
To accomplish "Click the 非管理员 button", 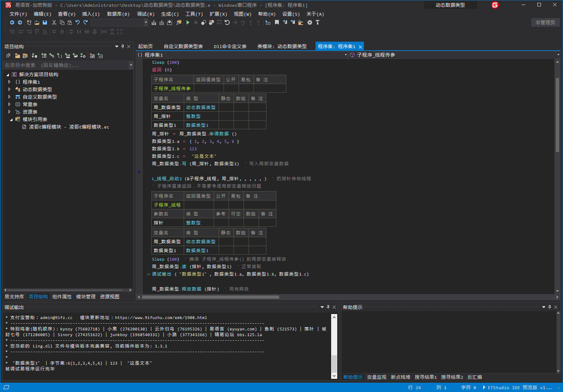I will pyautogui.click(x=545, y=22).
